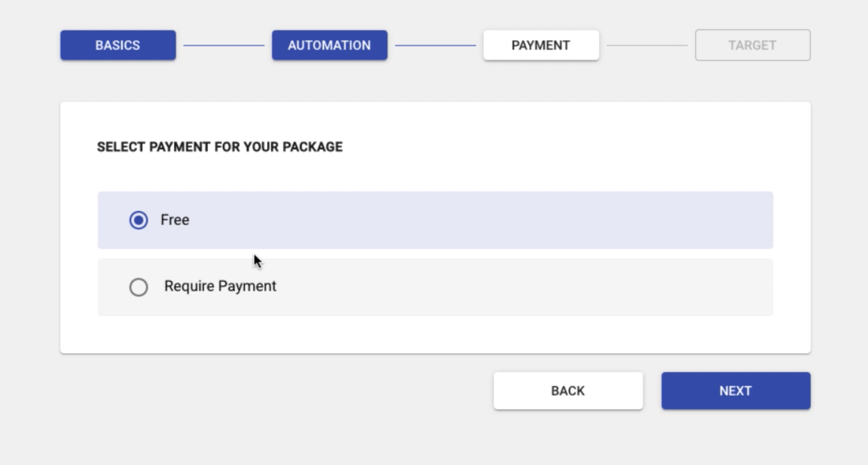Image resolution: width=868 pixels, height=465 pixels.
Task: Go back to the Basics step
Action: pyautogui.click(x=117, y=45)
